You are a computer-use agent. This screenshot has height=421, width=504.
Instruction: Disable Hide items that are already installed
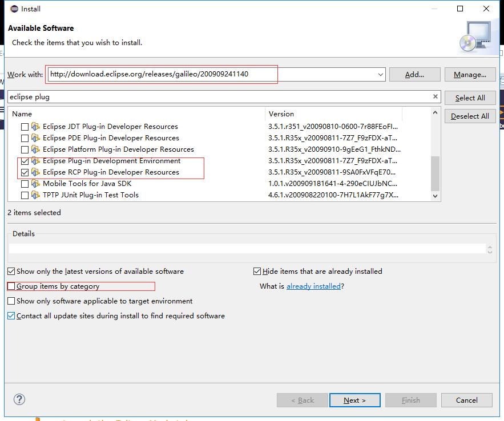pyautogui.click(x=257, y=271)
